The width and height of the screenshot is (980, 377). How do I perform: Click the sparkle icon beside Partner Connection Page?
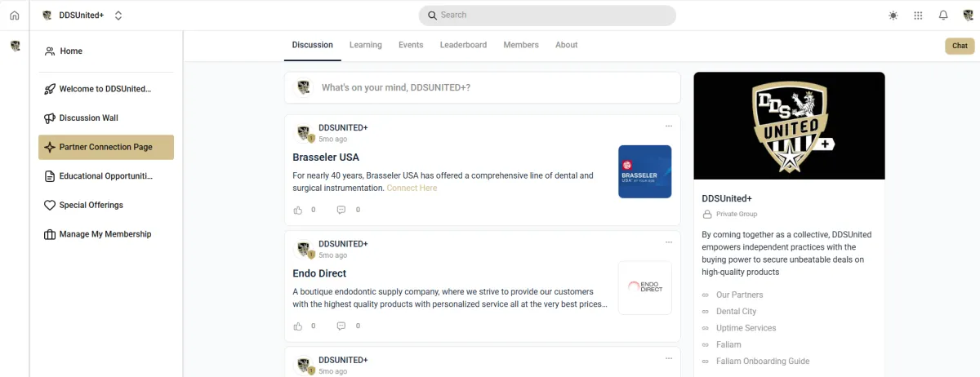point(50,147)
